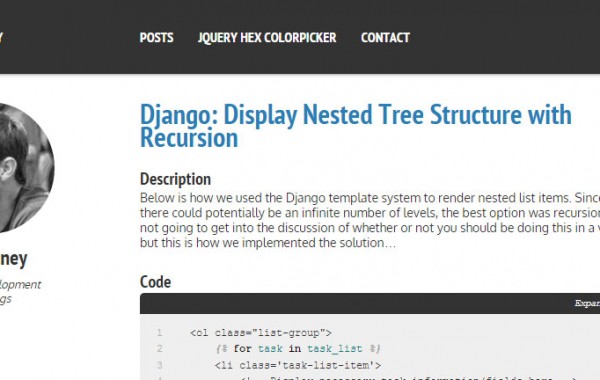The image size is (600, 380).
Task: Expand the code block via header link
Action: (x=587, y=303)
